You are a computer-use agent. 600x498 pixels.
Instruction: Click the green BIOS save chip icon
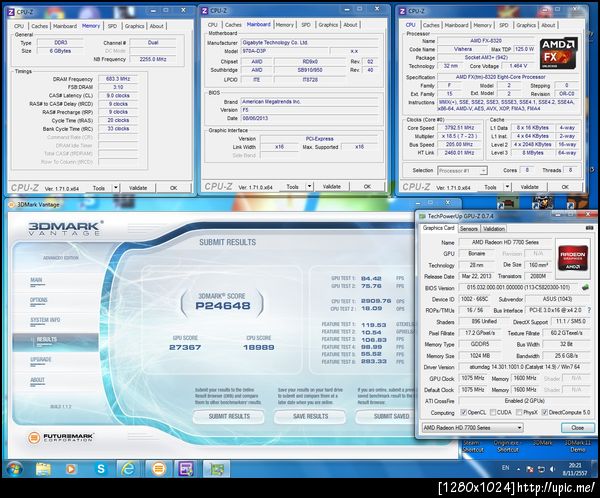point(585,287)
